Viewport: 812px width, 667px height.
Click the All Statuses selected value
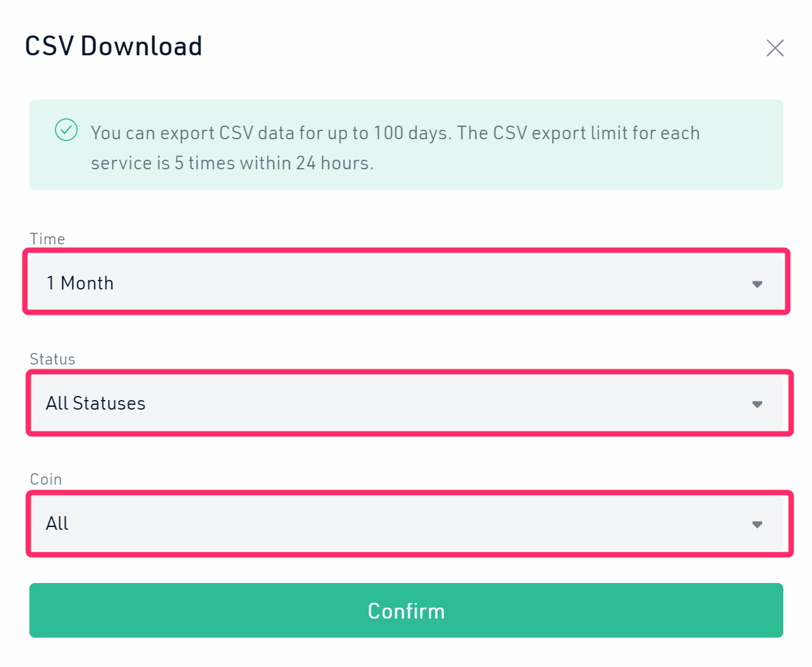click(96, 403)
